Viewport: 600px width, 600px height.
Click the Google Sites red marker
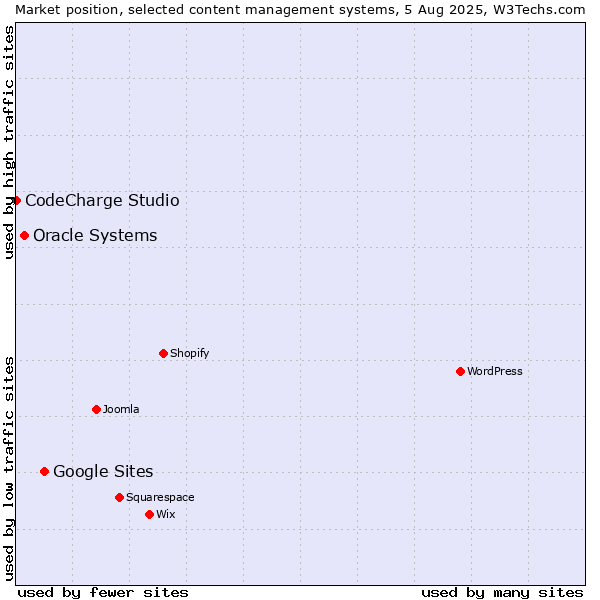click(44, 471)
